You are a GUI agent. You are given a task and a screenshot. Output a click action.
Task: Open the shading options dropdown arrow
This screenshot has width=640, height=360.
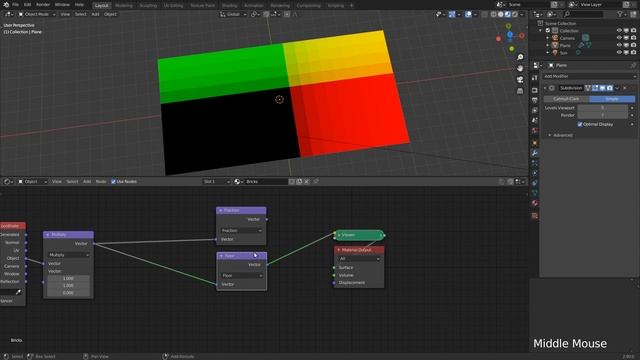(522, 14)
